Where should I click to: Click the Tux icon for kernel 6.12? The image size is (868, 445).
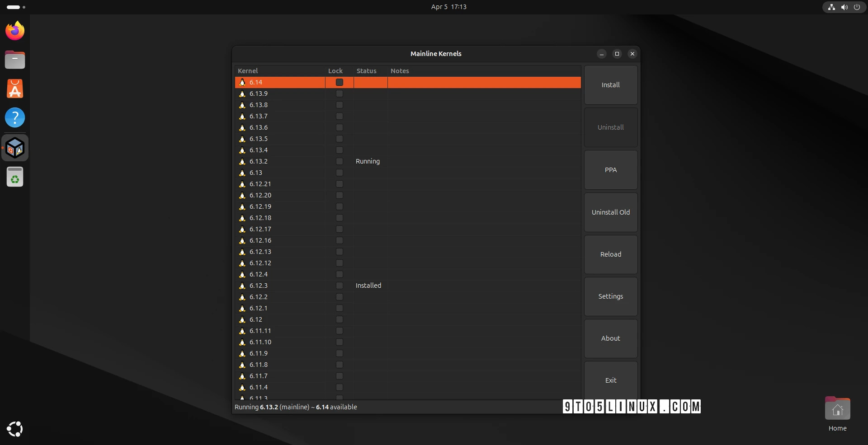click(242, 319)
